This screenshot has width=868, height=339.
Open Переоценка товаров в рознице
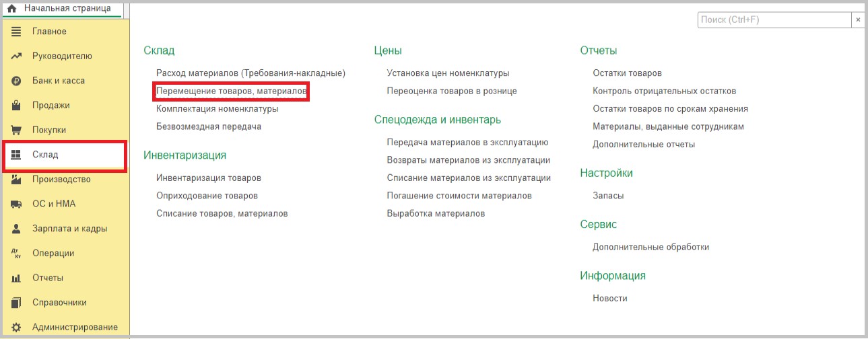pos(452,91)
